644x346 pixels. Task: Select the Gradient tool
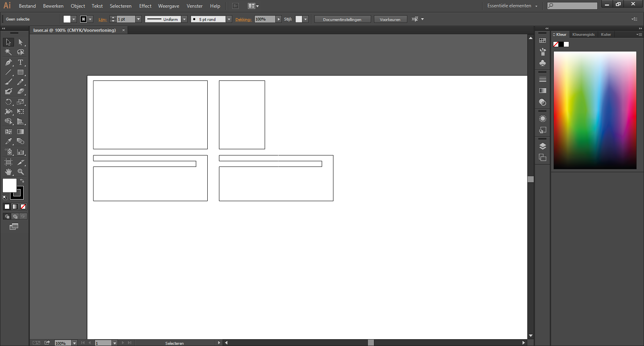(x=21, y=132)
